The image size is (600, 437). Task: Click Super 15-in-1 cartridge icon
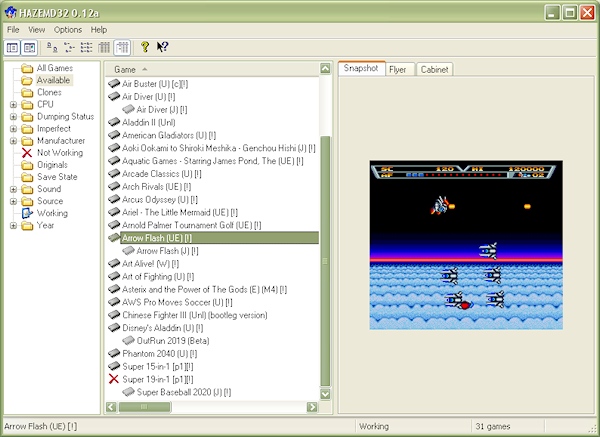point(114,366)
